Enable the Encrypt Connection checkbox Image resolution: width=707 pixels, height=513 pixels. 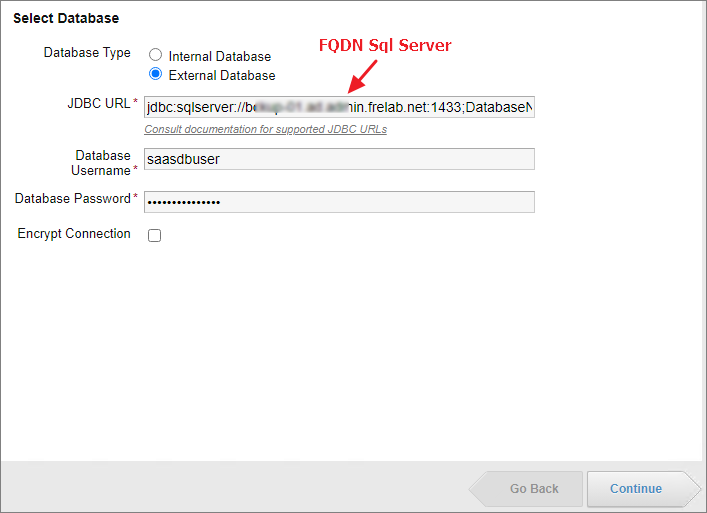click(x=154, y=236)
